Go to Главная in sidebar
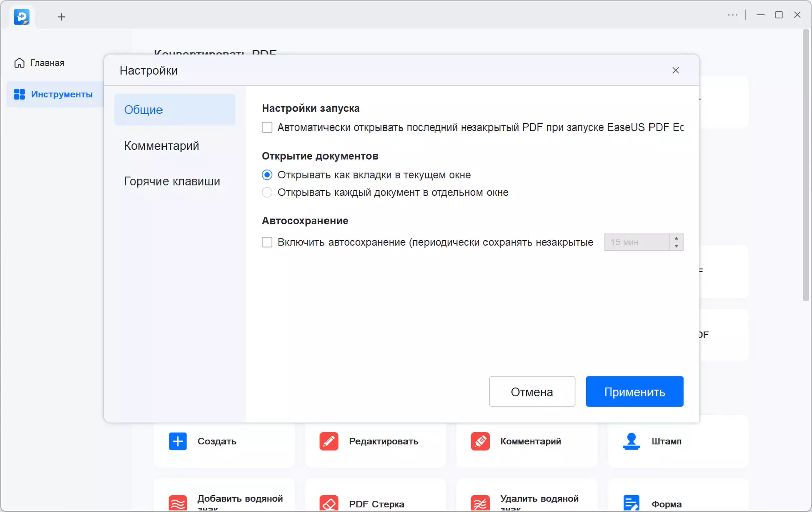The height and width of the screenshot is (512, 812). [47, 63]
